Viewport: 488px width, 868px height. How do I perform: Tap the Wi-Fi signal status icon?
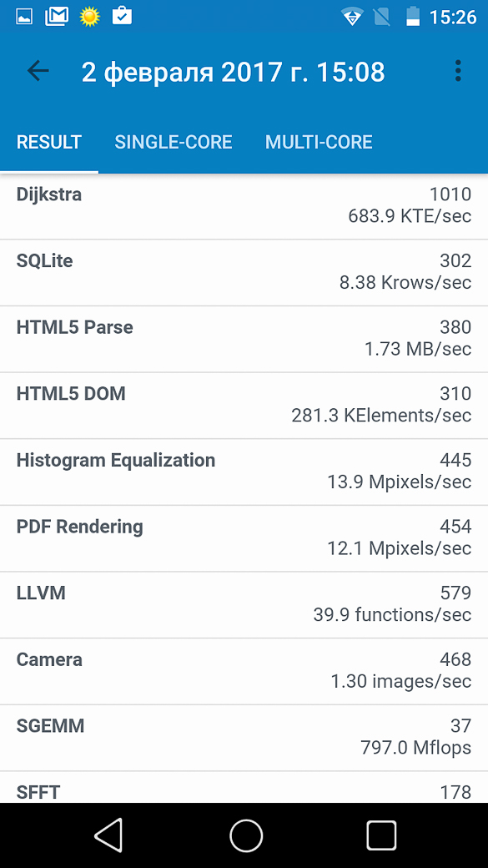[x=352, y=17]
